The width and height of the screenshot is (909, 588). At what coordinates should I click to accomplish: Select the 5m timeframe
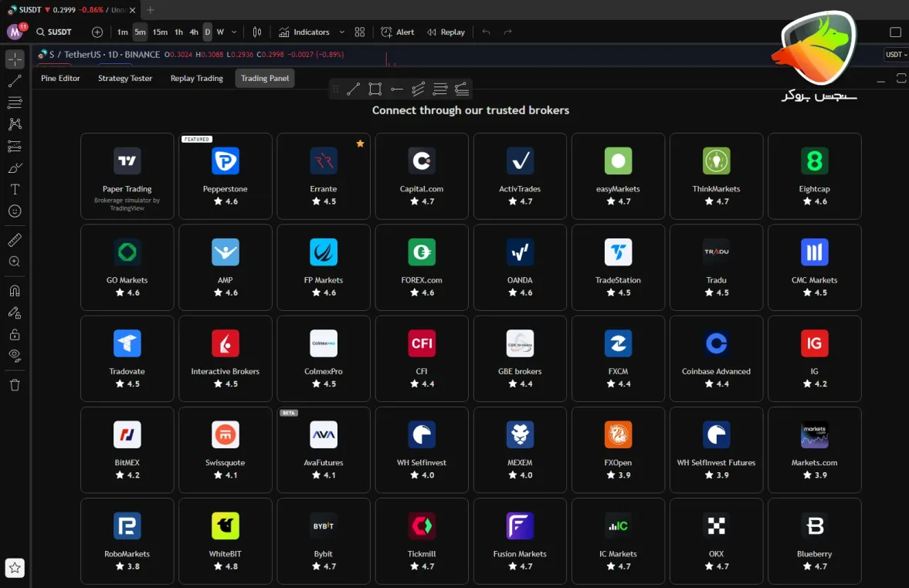pyautogui.click(x=141, y=32)
